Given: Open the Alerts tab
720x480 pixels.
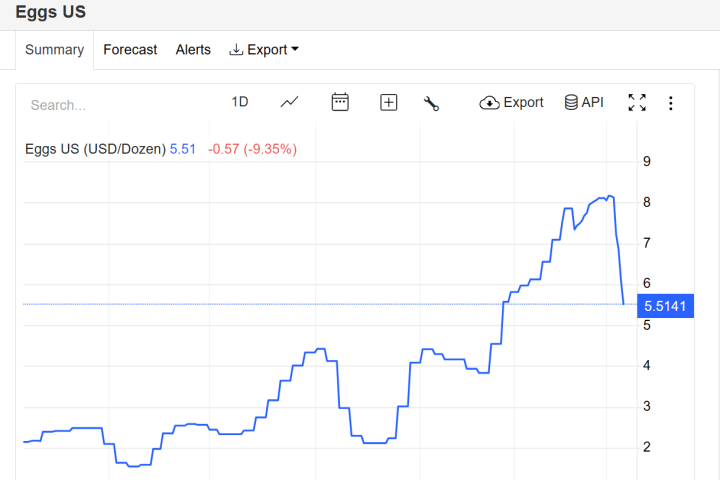Looking at the screenshot, I should pos(193,50).
